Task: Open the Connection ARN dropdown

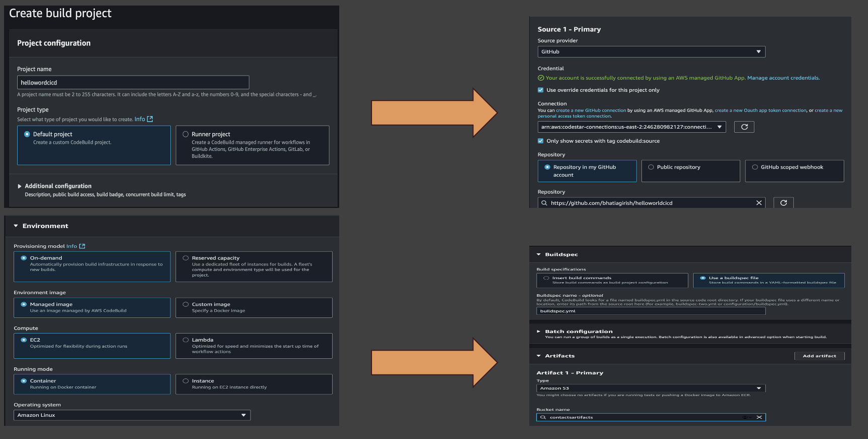Action: coord(632,127)
